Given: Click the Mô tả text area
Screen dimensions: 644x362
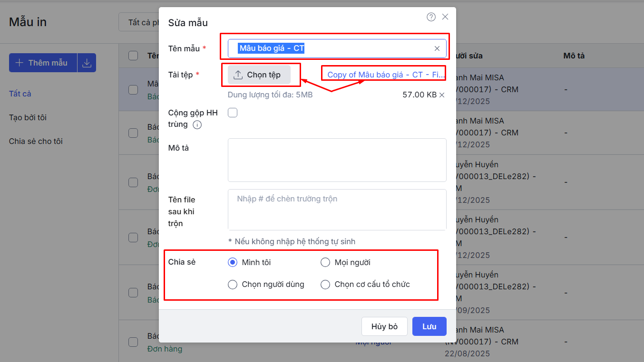Looking at the screenshot, I should (x=337, y=160).
